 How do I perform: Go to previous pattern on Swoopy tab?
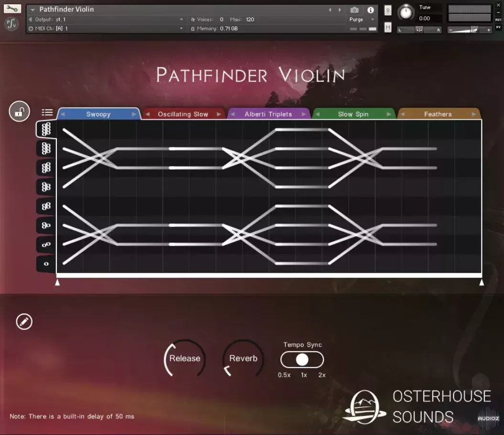63,115
